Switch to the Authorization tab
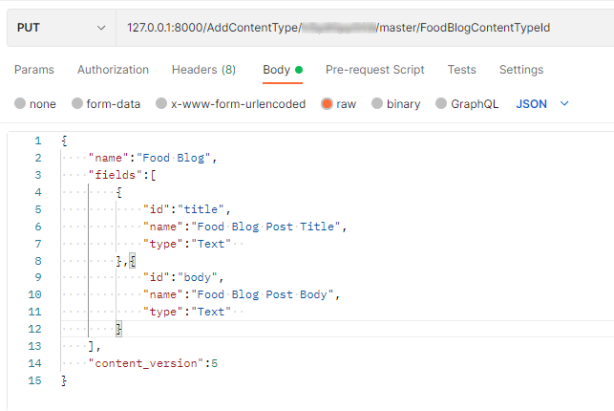Image resolution: width=614 pixels, height=411 pixels. 113,70
